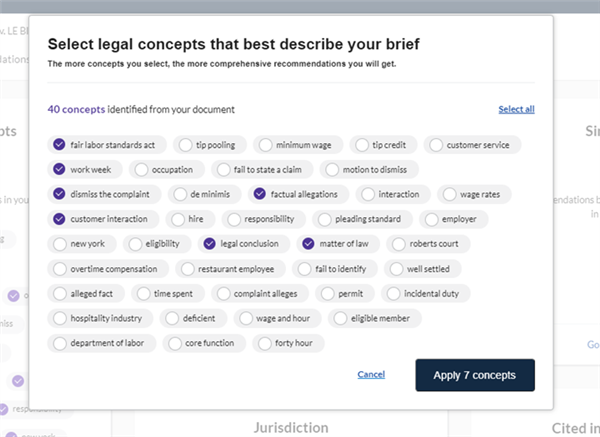Uncheck the matter of law concept

(x=338, y=244)
